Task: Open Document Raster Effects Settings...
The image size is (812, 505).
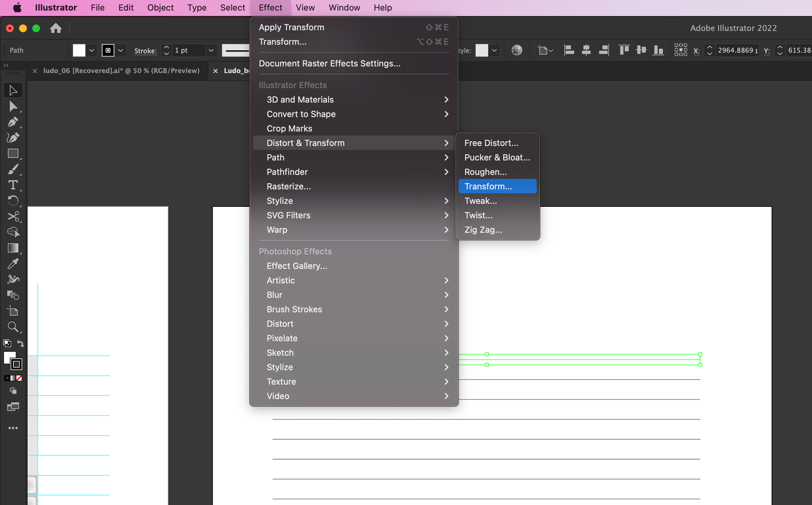Action: pos(354,63)
